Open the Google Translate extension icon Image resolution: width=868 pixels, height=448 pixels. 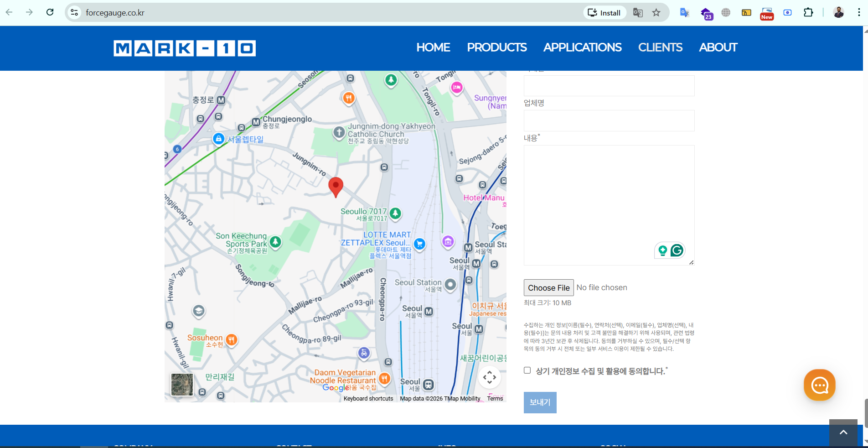coord(684,12)
